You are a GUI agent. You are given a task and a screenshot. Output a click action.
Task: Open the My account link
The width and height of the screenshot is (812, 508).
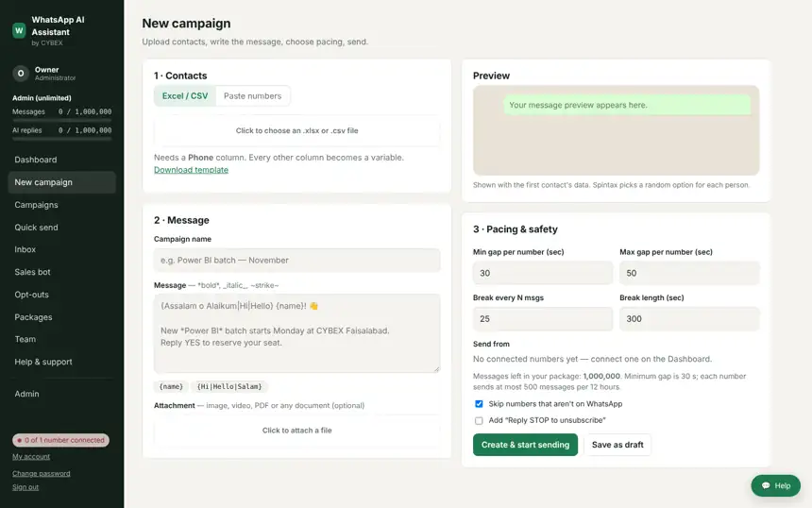[31, 457]
